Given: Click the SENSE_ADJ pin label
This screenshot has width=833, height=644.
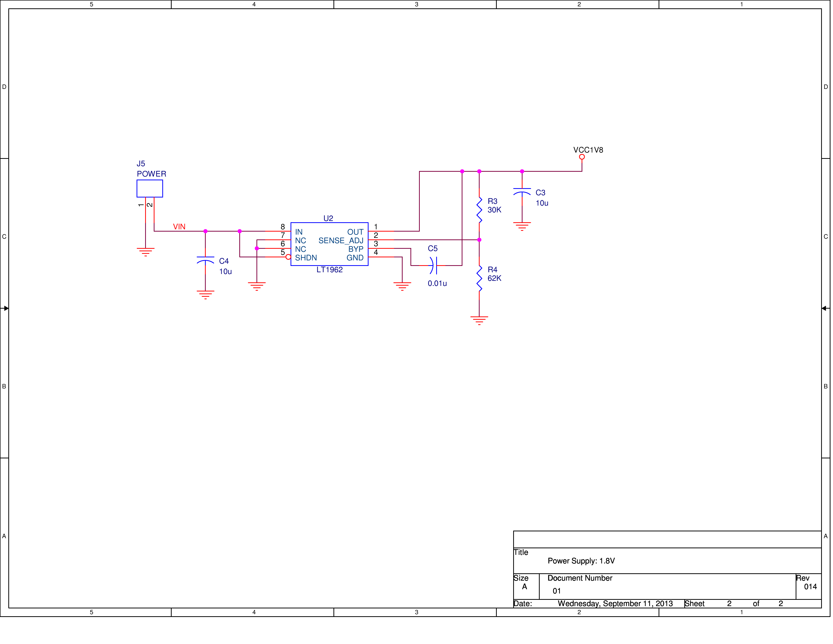Looking at the screenshot, I should (341, 240).
